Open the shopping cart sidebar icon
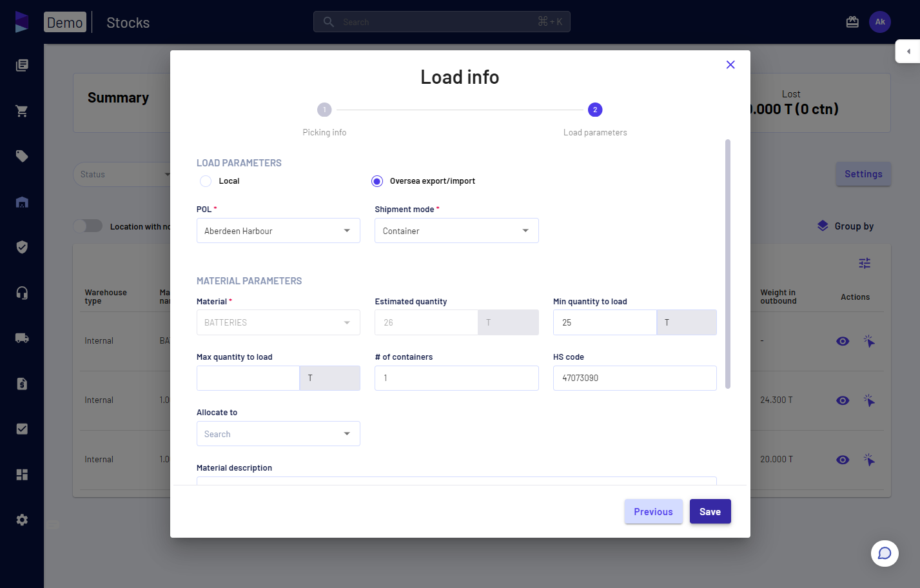The height and width of the screenshot is (588, 920). 22,111
